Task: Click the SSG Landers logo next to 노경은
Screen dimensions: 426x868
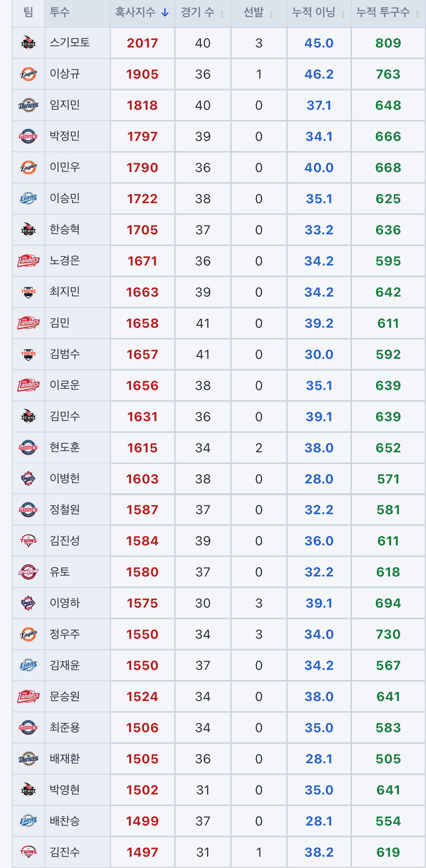Action: coord(28,260)
